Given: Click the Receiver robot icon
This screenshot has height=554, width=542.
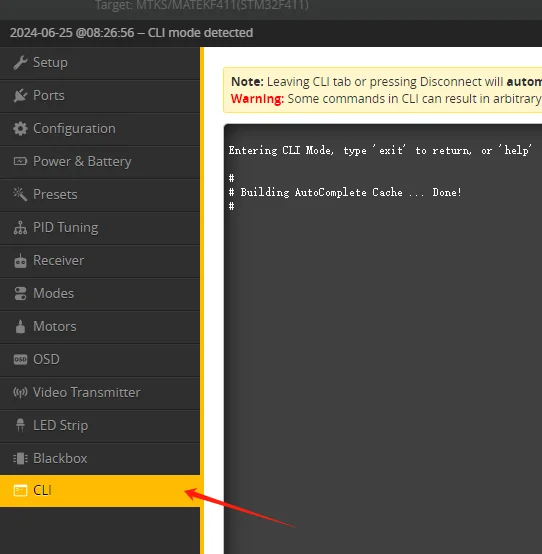Looking at the screenshot, I should (20, 261).
